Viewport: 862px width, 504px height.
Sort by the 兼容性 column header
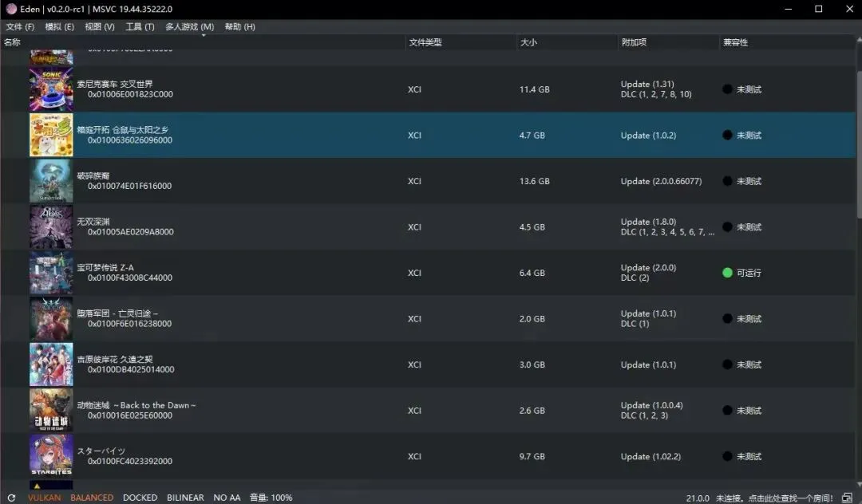pos(787,42)
